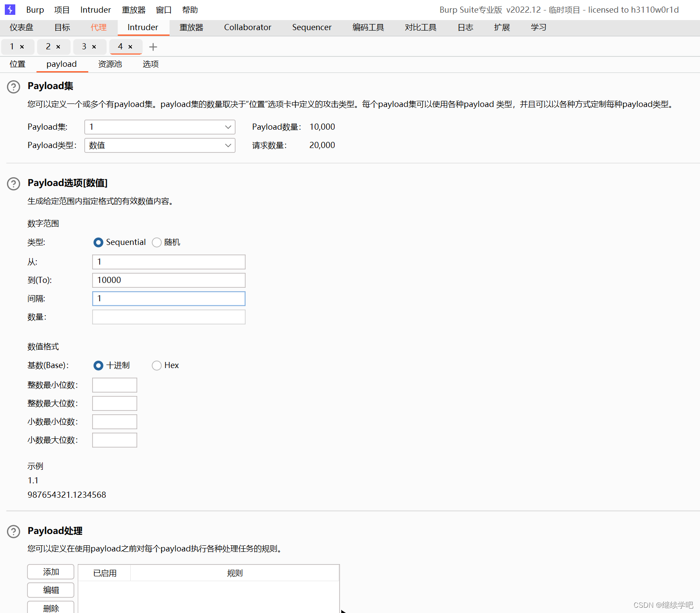Click the 已启用 column header
The height and width of the screenshot is (613, 700).
point(105,573)
